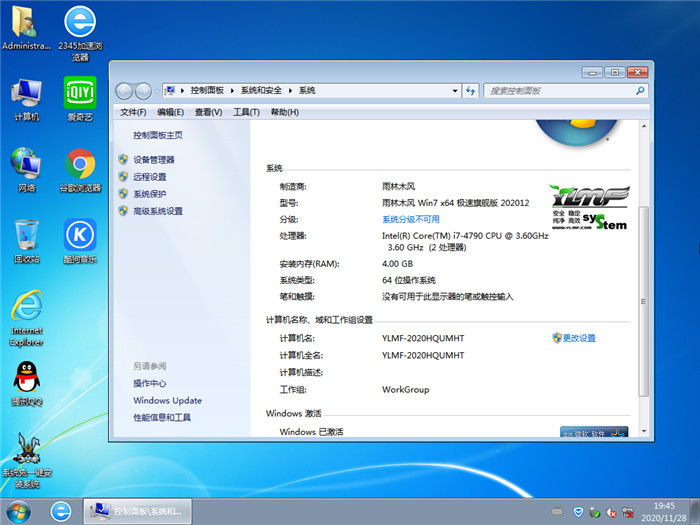Select 控制面板 in the breadcrumb
Viewport: 700px width, 525px height.
(x=207, y=91)
